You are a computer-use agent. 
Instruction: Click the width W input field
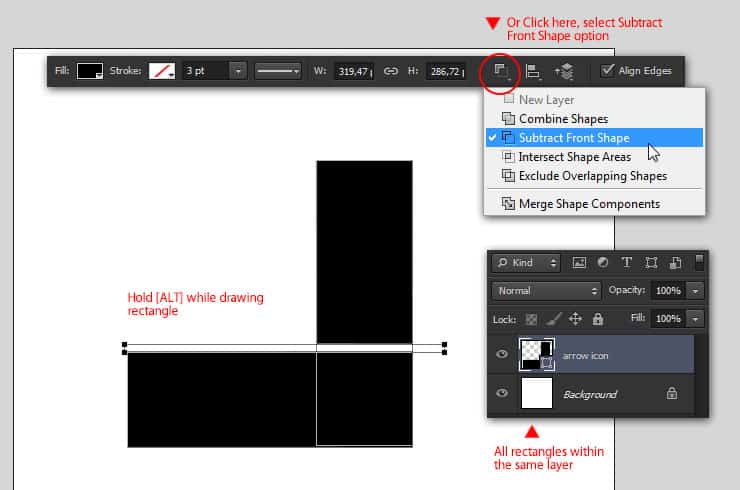pos(354,71)
